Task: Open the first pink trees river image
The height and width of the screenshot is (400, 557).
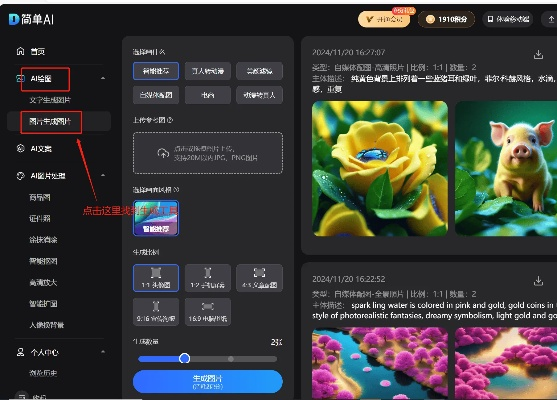Action: pos(380,363)
